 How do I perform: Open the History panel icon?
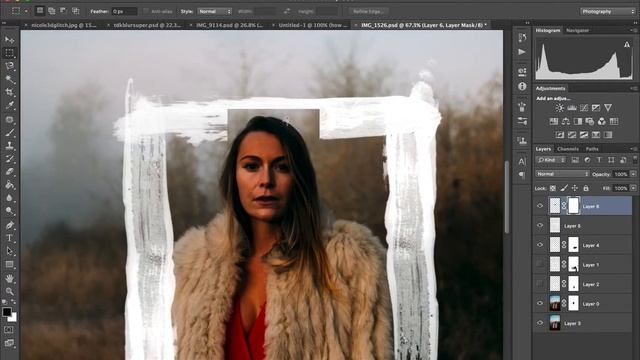522,38
